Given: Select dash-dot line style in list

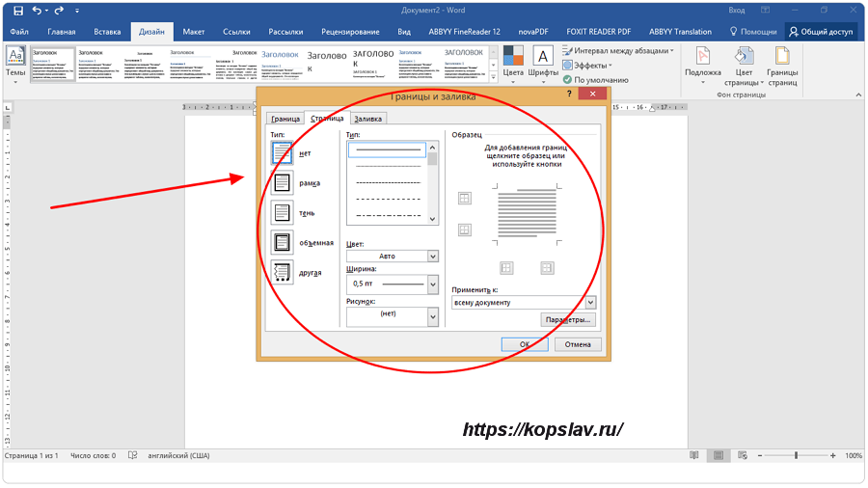Looking at the screenshot, I should point(388,215).
